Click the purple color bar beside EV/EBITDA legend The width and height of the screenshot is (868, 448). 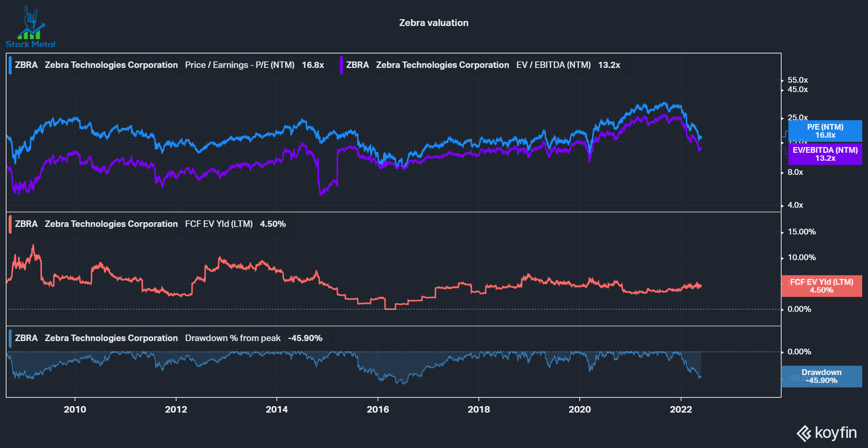341,65
